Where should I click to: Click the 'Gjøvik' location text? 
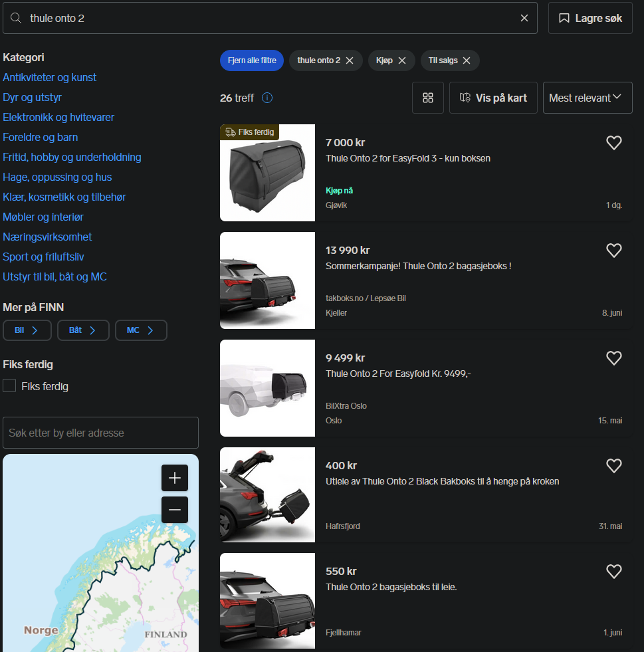(x=336, y=205)
